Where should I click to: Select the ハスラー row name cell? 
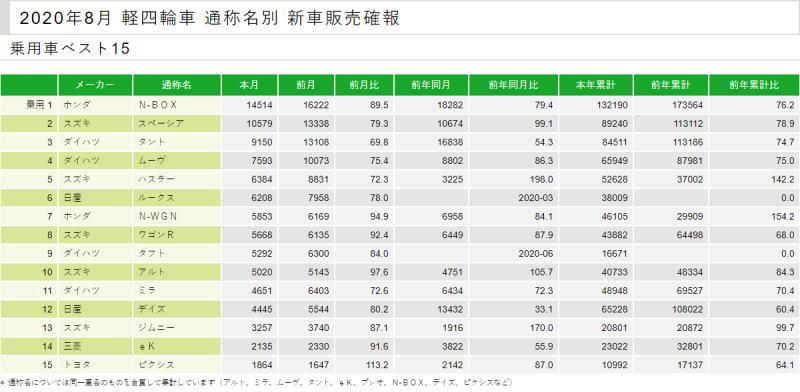(x=177, y=179)
